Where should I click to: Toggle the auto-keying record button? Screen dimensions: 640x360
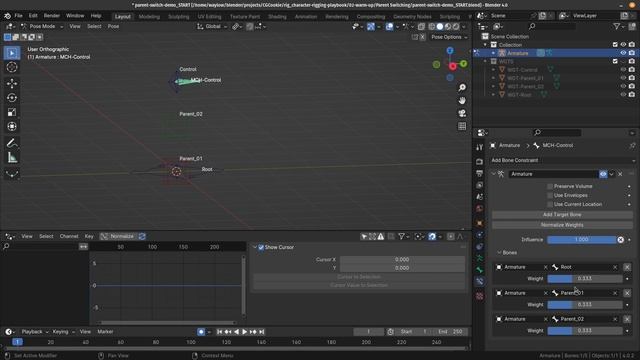tap(201, 332)
